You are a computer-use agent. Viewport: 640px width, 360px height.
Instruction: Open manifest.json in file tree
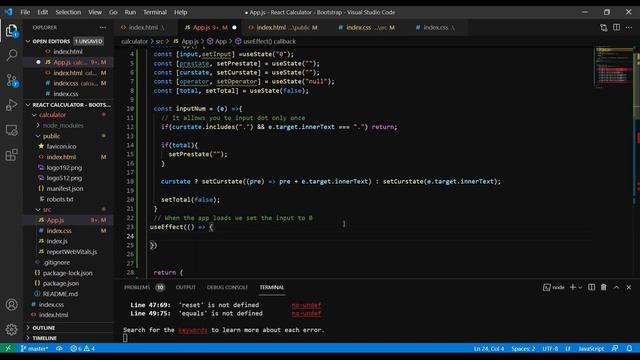click(65, 189)
